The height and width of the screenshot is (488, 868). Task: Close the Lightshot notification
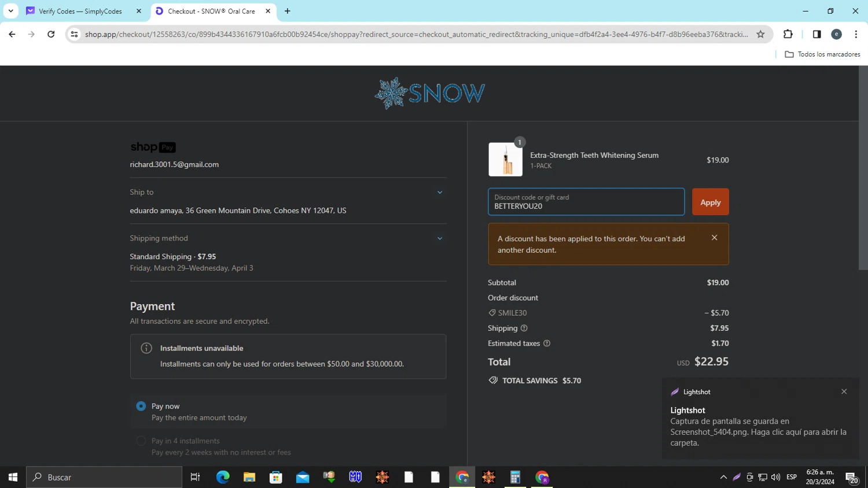coord(844,391)
